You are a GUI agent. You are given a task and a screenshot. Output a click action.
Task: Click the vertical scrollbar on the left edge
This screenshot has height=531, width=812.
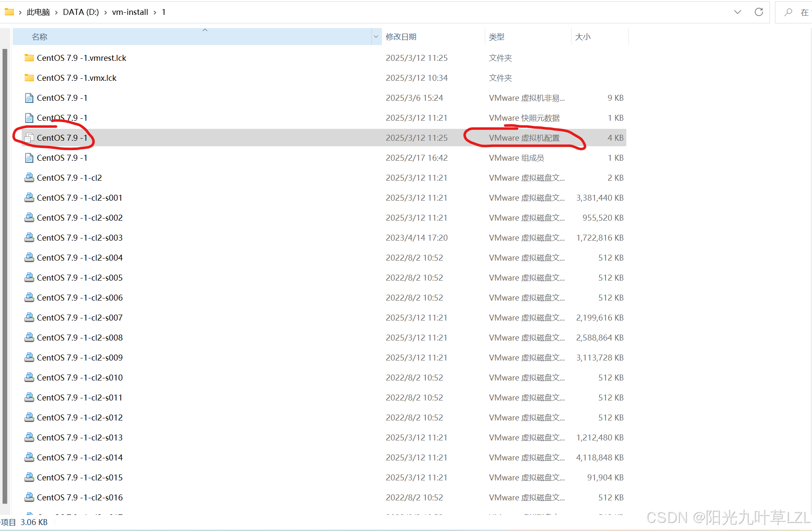click(x=5, y=276)
